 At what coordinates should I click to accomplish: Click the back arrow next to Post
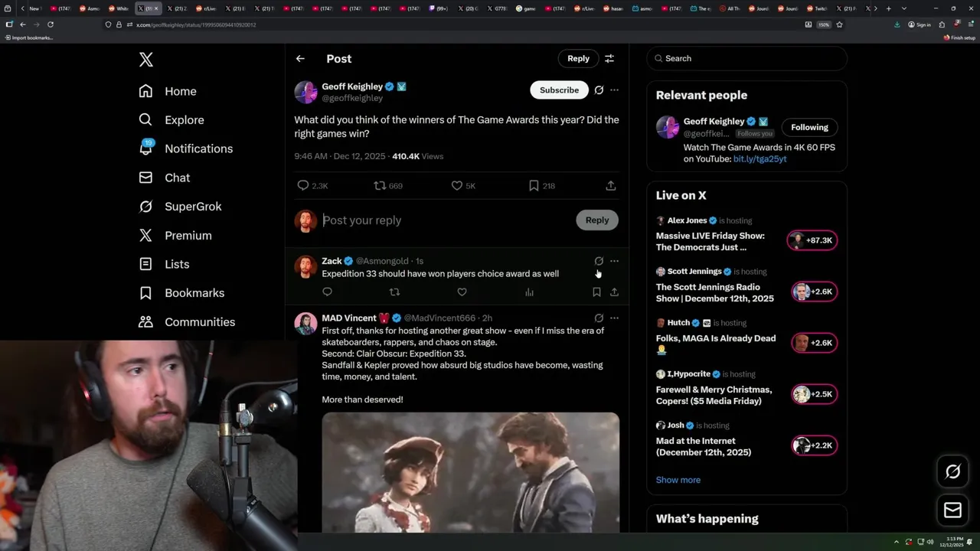(x=300, y=58)
